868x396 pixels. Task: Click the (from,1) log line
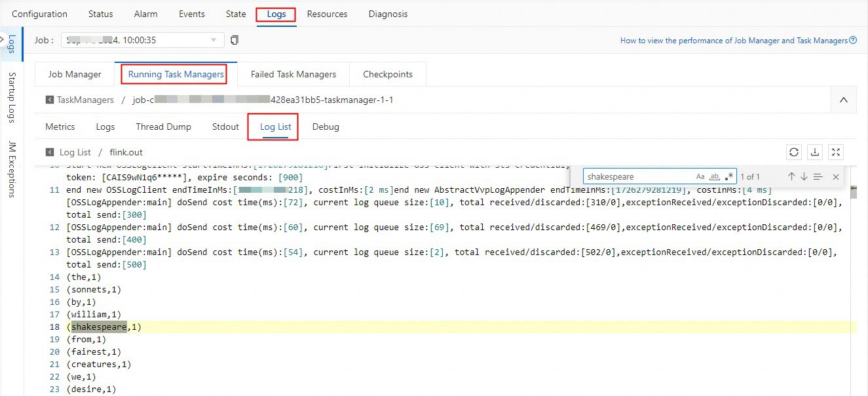[x=86, y=339]
